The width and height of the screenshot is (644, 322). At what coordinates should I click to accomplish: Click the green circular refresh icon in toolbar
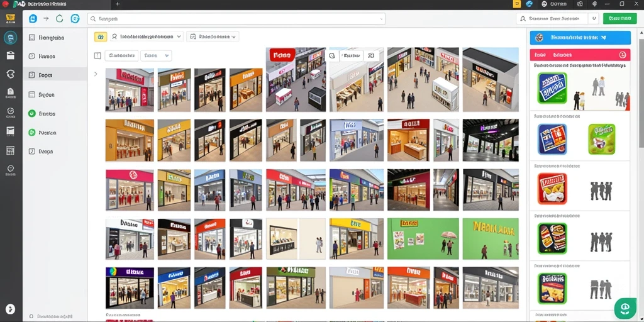coord(60,18)
